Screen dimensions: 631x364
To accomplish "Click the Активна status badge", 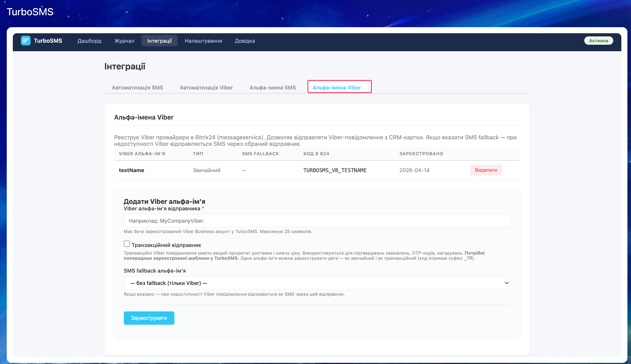I will [x=598, y=40].
